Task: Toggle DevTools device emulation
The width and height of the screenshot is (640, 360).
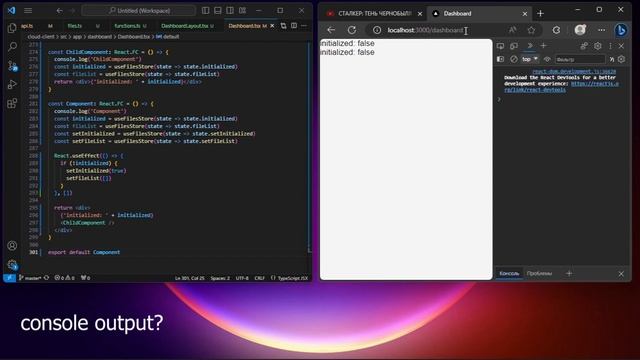Action: 514,46
